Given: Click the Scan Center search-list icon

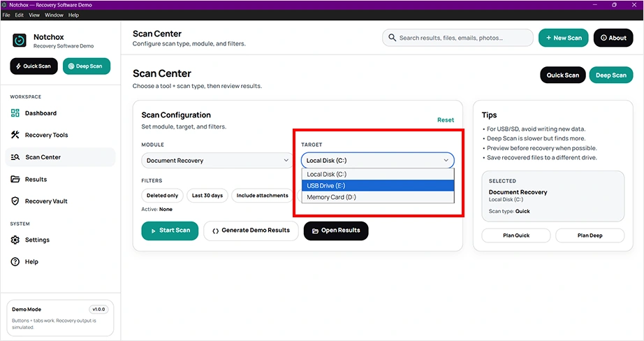Looking at the screenshot, I should (x=15, y=157).
